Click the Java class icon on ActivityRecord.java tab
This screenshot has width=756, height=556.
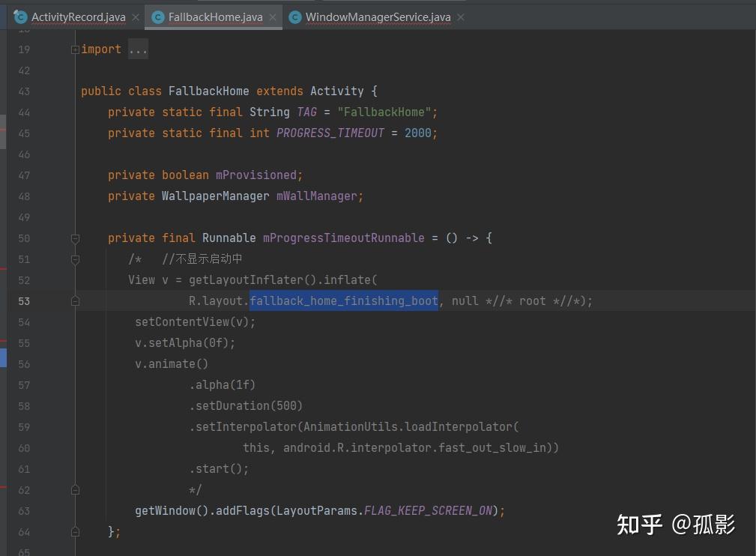click(x=19, y=16)
